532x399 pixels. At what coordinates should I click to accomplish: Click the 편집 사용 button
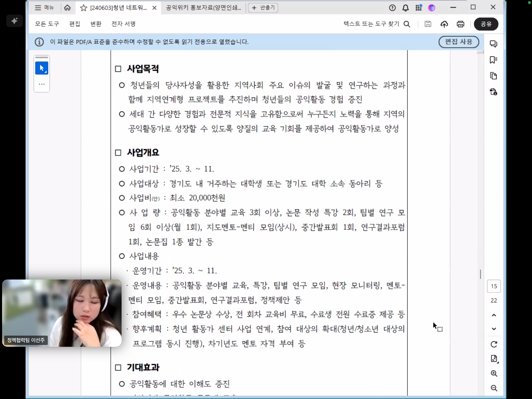point(459,42)
